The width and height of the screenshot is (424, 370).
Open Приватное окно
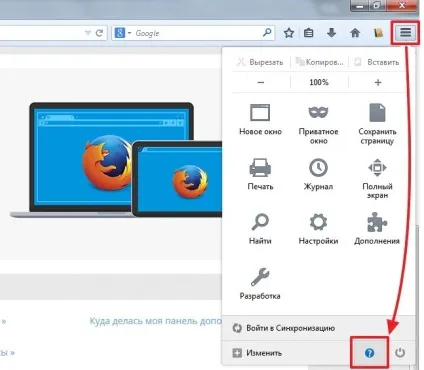tap(318, 124)
